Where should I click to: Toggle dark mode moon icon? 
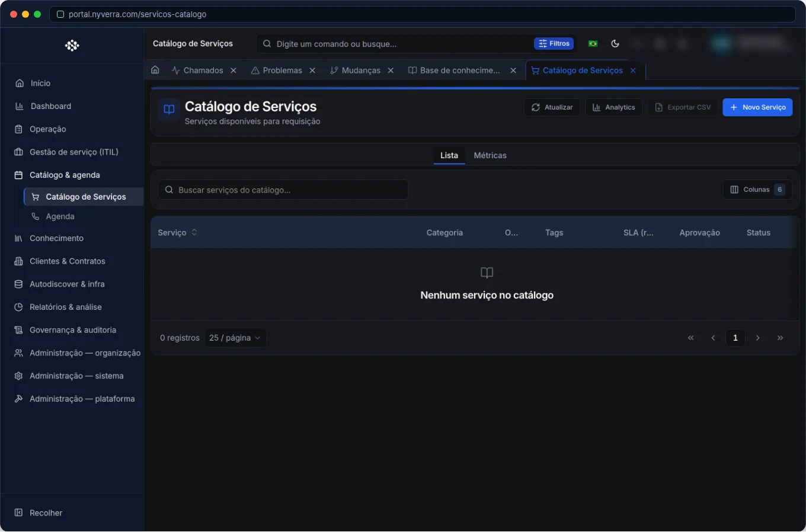(615, 43)
